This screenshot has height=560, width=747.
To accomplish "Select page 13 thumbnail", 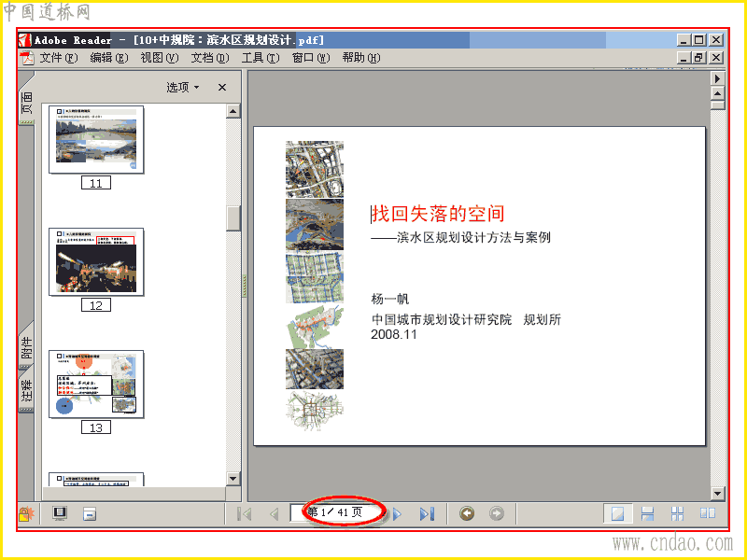I will (x=96, y=385).
